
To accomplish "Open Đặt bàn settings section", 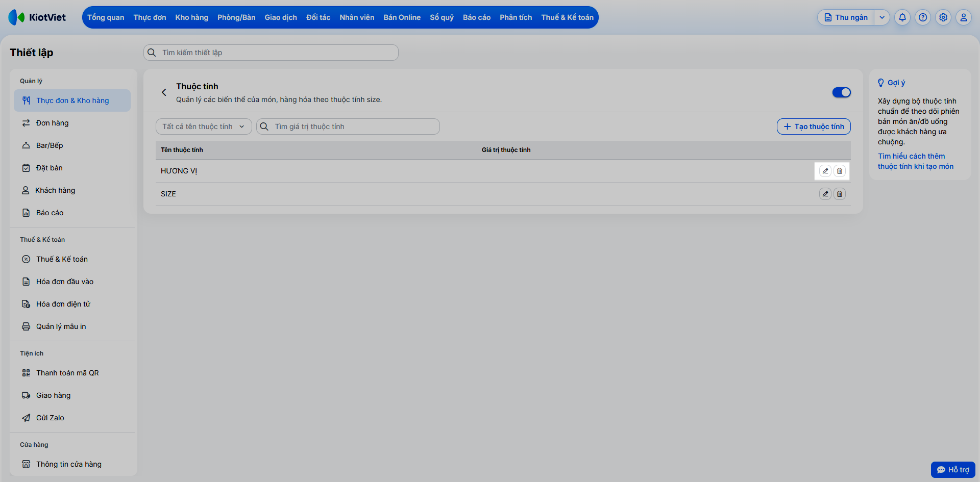I will pyautogui.click(x=72, y=168).
